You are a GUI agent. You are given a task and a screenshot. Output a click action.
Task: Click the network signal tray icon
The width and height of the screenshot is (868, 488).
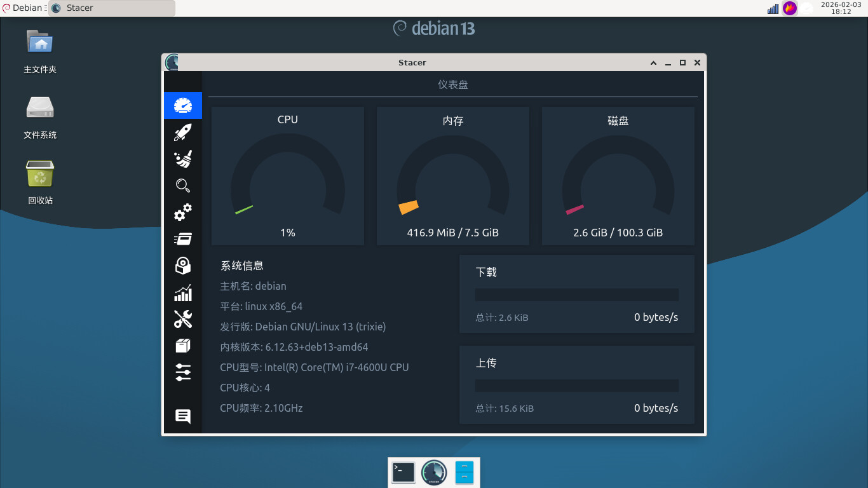tap(773, 8)
